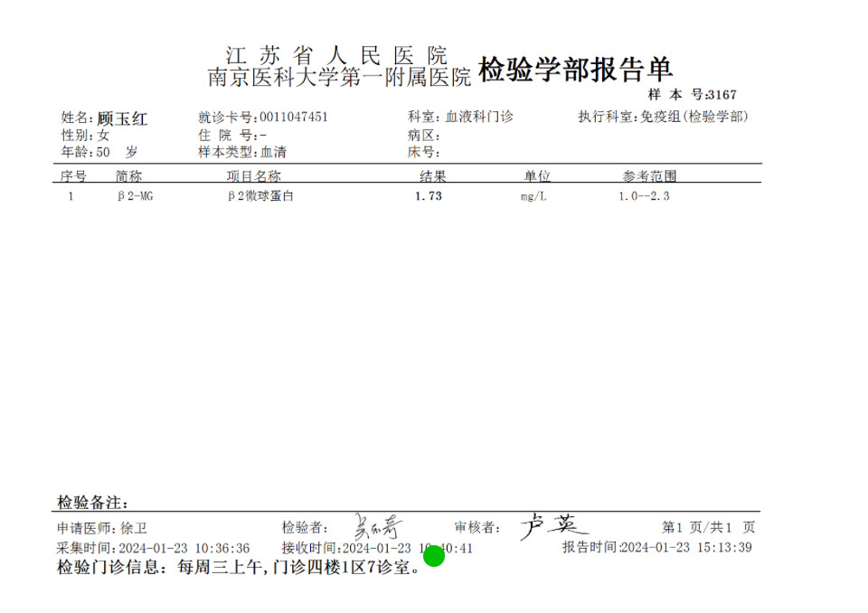
Task: Click the 参考范围 column header
Action: point(649,176)
